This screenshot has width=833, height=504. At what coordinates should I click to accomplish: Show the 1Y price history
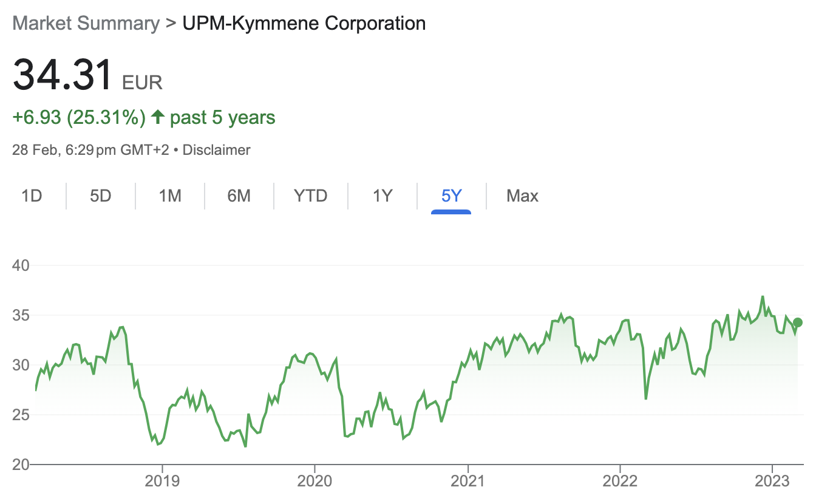(x=382, y=196)
